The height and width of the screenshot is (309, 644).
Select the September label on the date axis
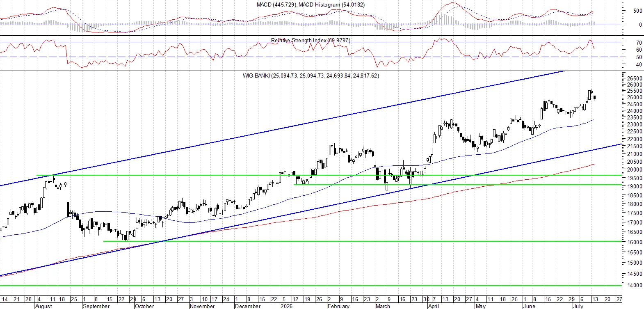96,306
